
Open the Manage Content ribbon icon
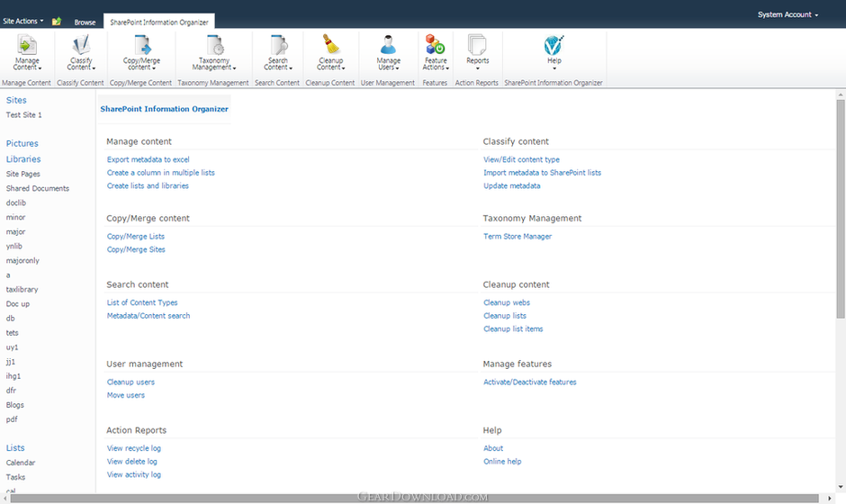pos(27,44)
